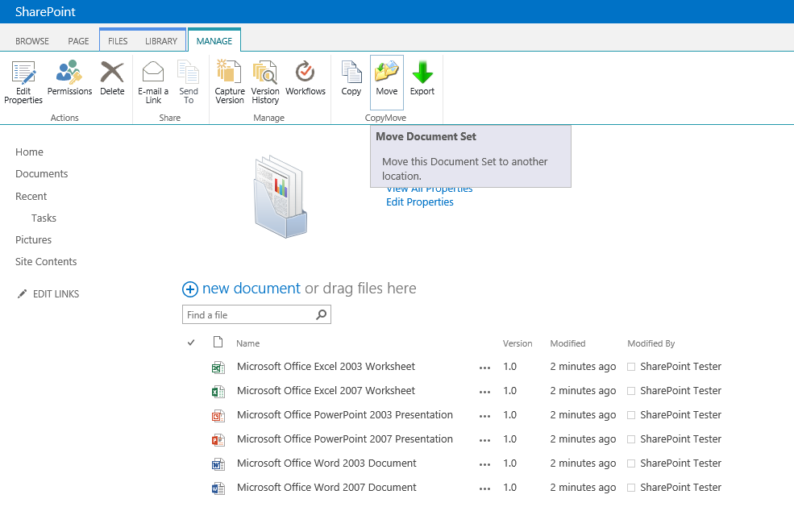
Task: Open Microsoft Office PowerPoint 2007 Presentation
Action: point(344,438)
